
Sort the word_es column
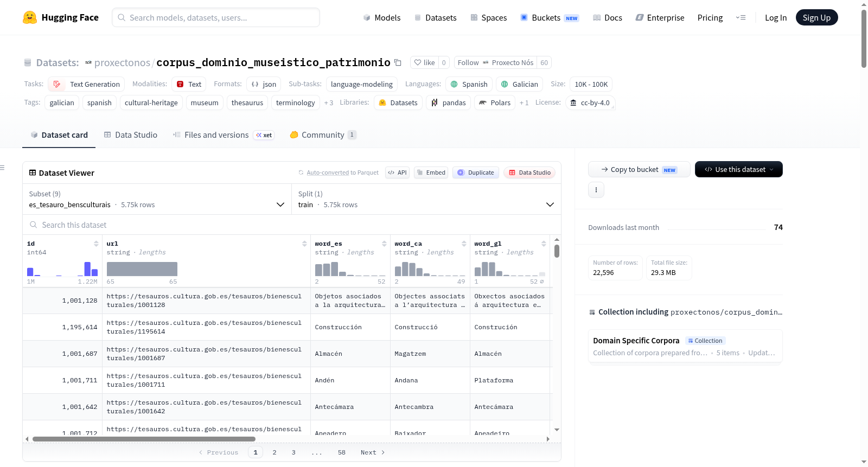(x=384, y=244)
